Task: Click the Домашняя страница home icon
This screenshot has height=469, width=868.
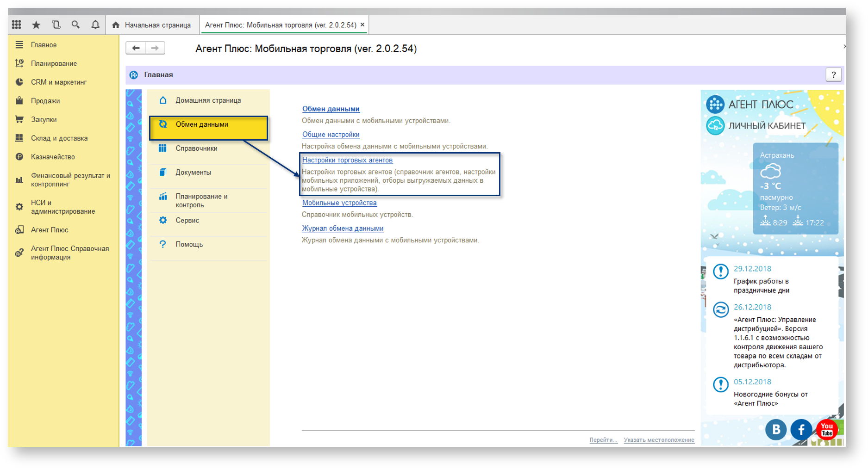Action: click(x=163, y=100)
